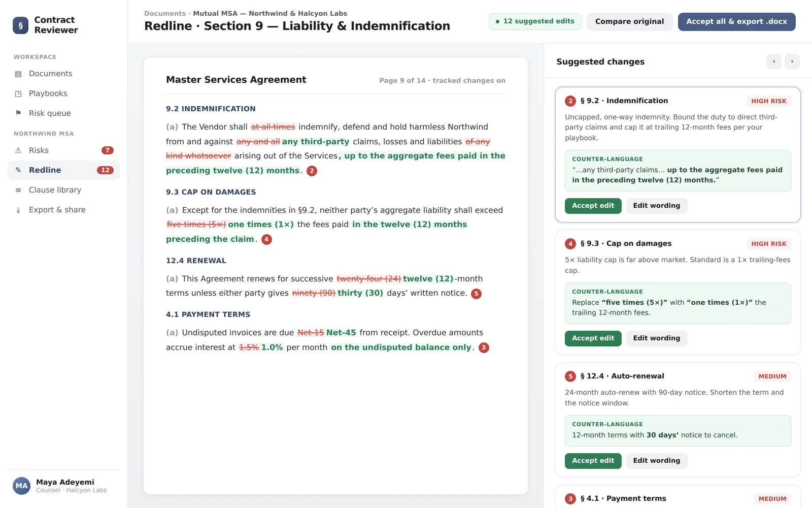Select the Documents sidebar item
This screenshot has height=508, width=812.
click(63, 74)
